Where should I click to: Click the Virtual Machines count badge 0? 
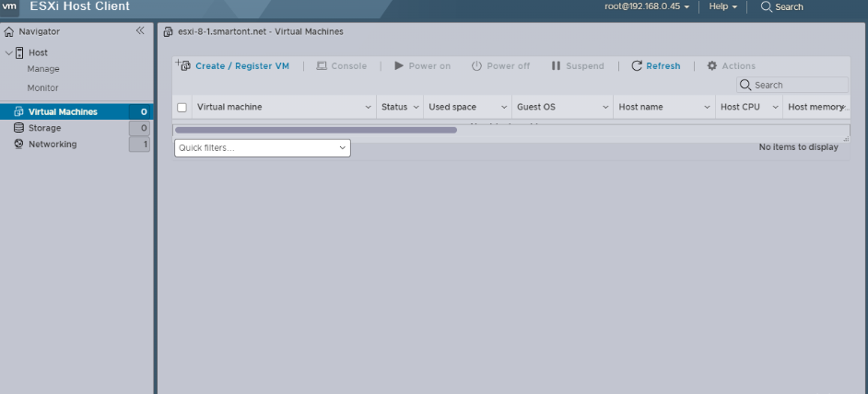click(139, 111)
